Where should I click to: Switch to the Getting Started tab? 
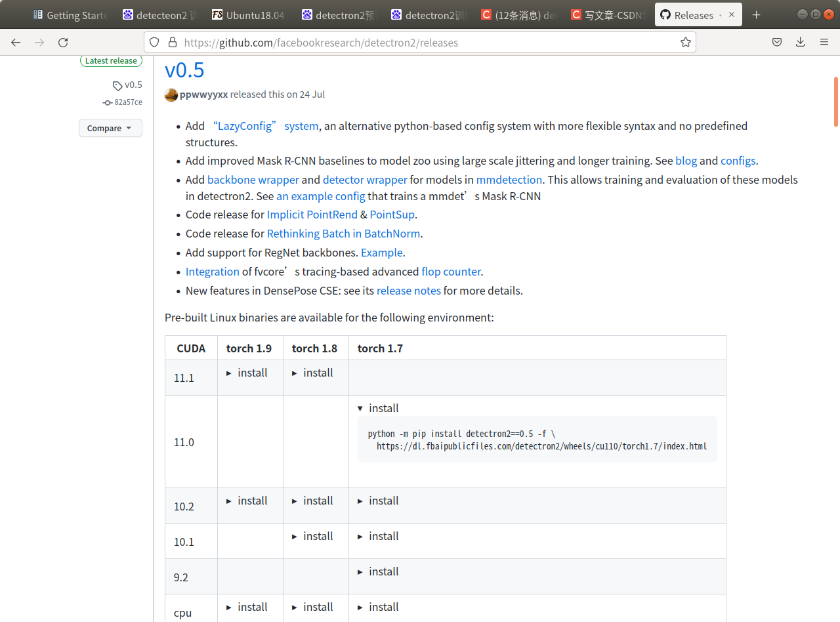click(x=71, y=14)
